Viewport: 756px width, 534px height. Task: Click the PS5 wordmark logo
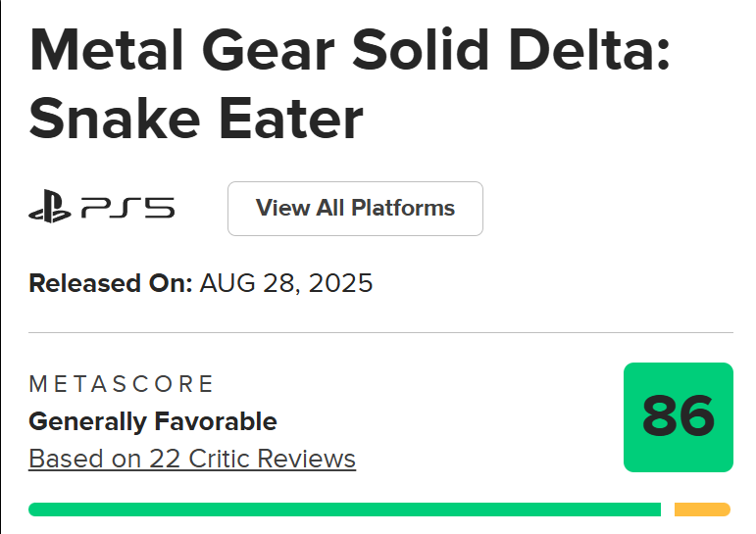[127, 208]
